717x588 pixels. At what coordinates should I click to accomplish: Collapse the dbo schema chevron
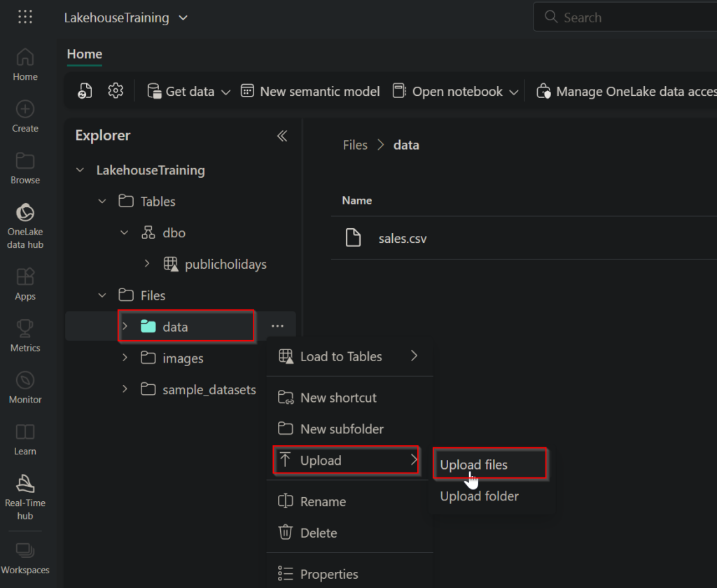[x=125, y=232]
